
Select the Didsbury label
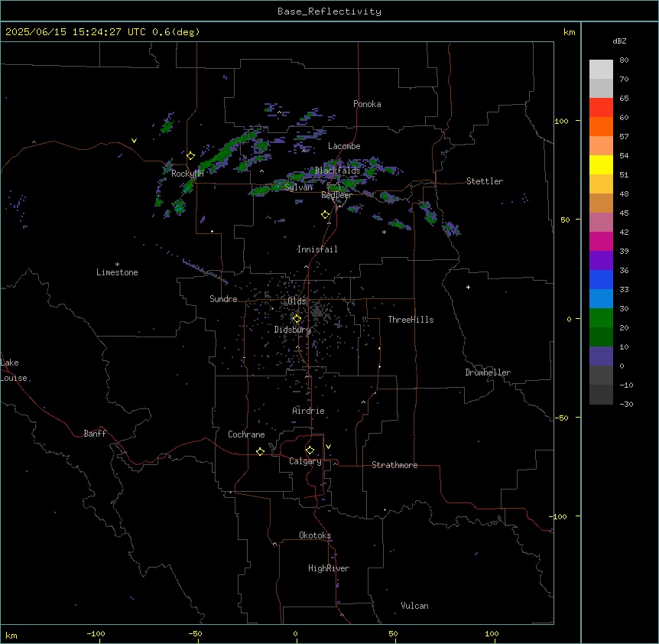(292, 330)
